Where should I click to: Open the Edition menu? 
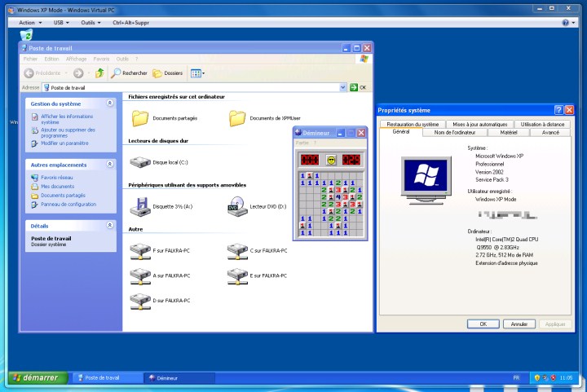[x=51, y=59]
